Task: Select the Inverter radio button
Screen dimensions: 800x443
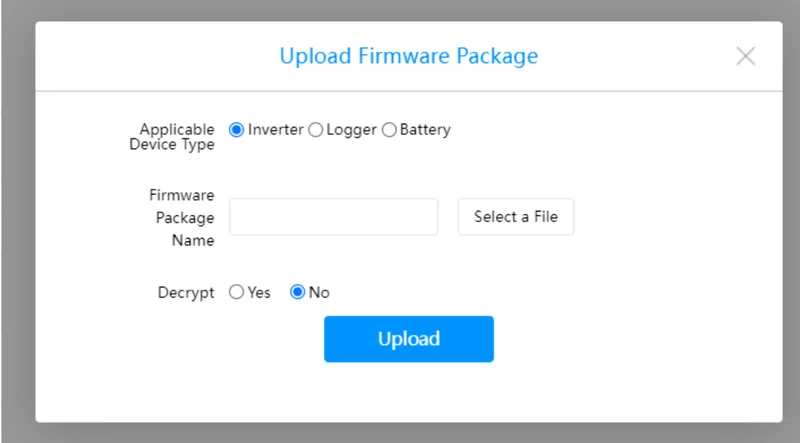Action: coord(236,130)
